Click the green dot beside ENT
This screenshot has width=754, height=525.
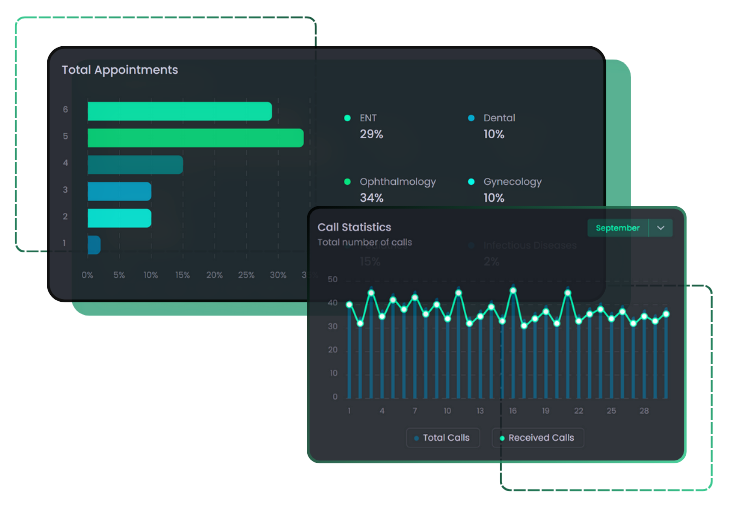click(x=347, y=118)
